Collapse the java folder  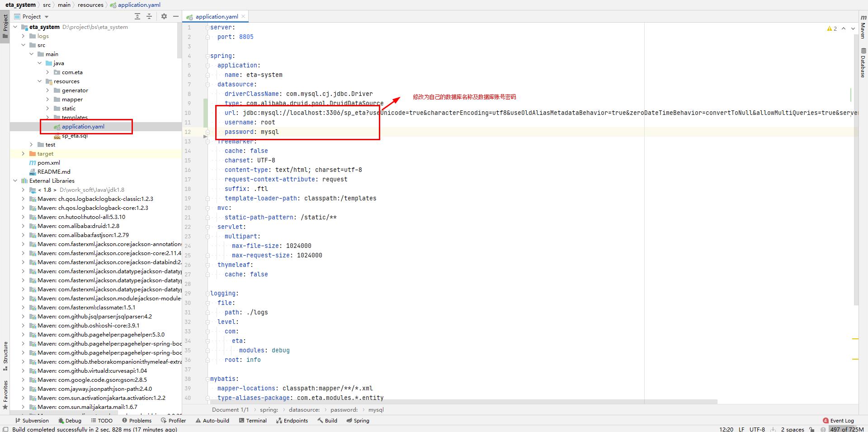tap(40, 63)
